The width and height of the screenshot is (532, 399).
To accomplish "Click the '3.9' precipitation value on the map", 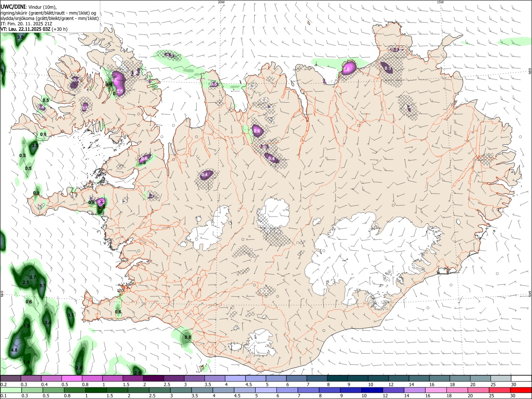I will 20,38.
